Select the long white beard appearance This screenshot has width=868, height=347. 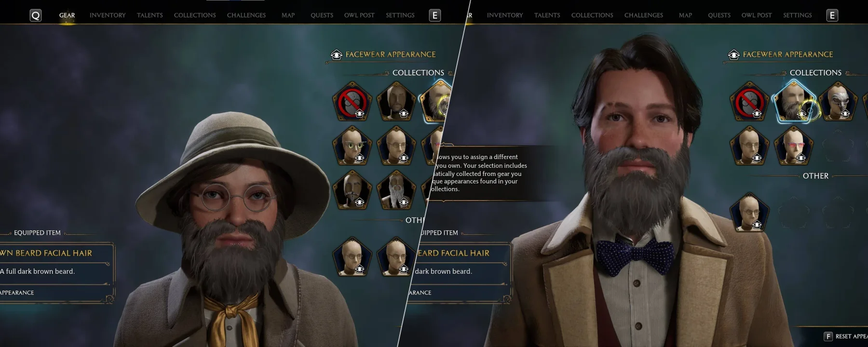pyautogui.click(x=396, y=190)
